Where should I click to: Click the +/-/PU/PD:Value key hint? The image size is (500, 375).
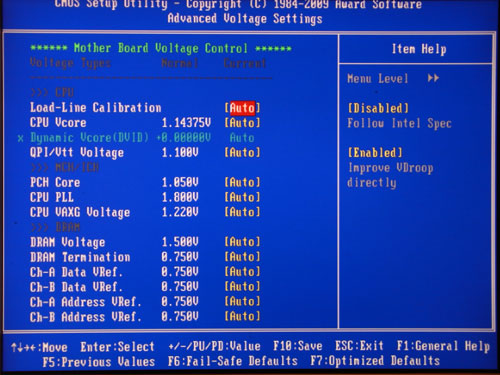click(214, 346)
